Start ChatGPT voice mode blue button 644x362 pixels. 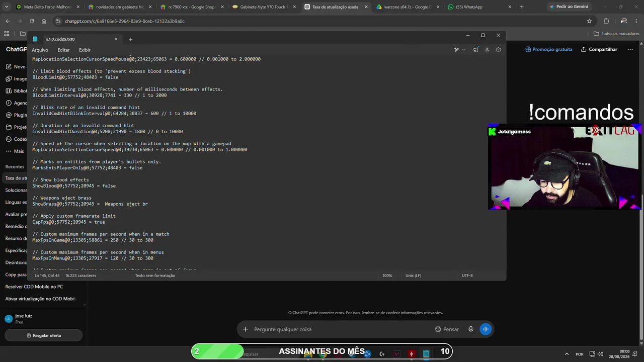pos(486,329)
